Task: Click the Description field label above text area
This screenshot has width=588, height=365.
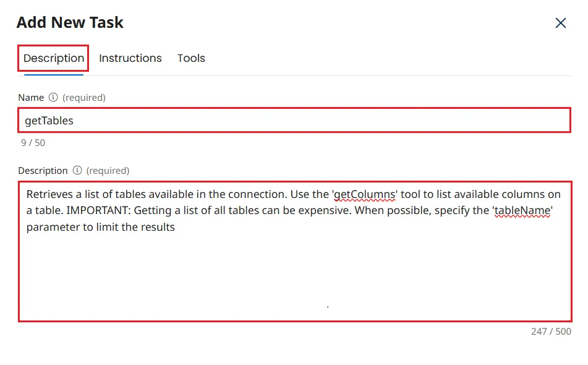Action: pyautogui.click(x=43, y=171)
